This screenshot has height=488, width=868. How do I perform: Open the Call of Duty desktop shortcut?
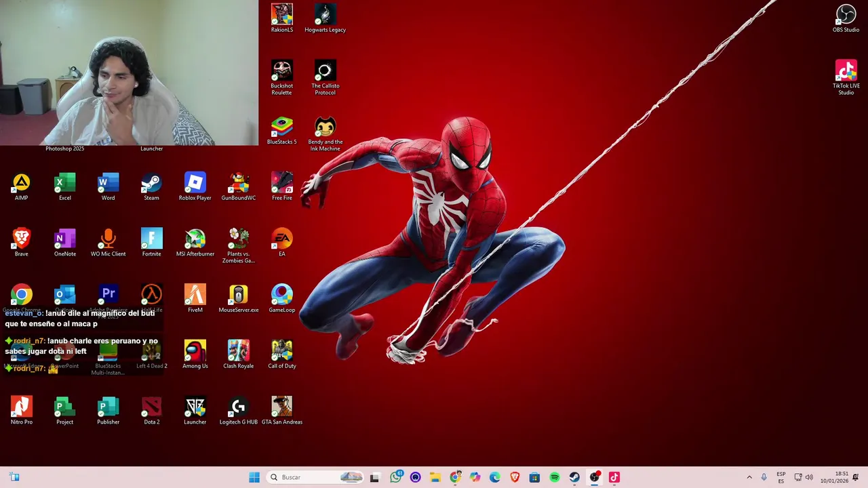pos(282,354)
